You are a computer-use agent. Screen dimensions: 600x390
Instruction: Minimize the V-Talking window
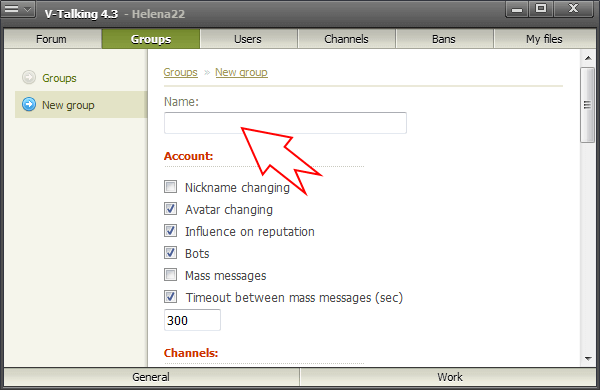[517, 9]
